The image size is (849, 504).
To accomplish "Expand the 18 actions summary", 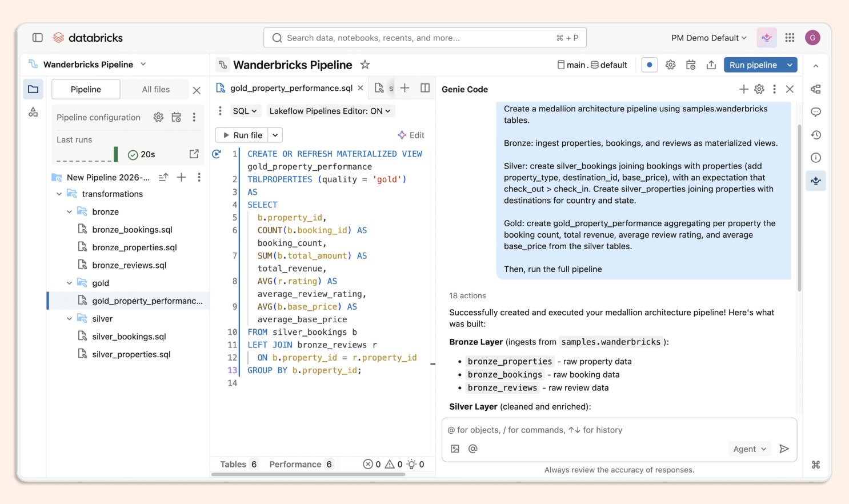I will [x=467, y=296].
